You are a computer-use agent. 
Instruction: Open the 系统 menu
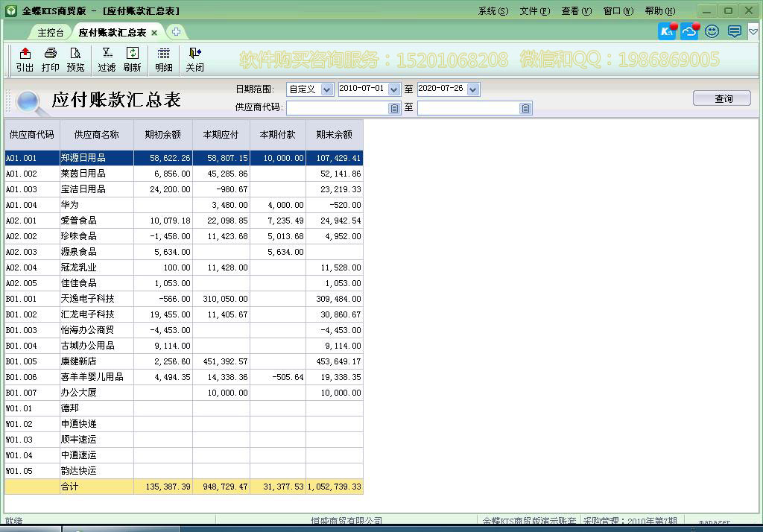[493, 11]
